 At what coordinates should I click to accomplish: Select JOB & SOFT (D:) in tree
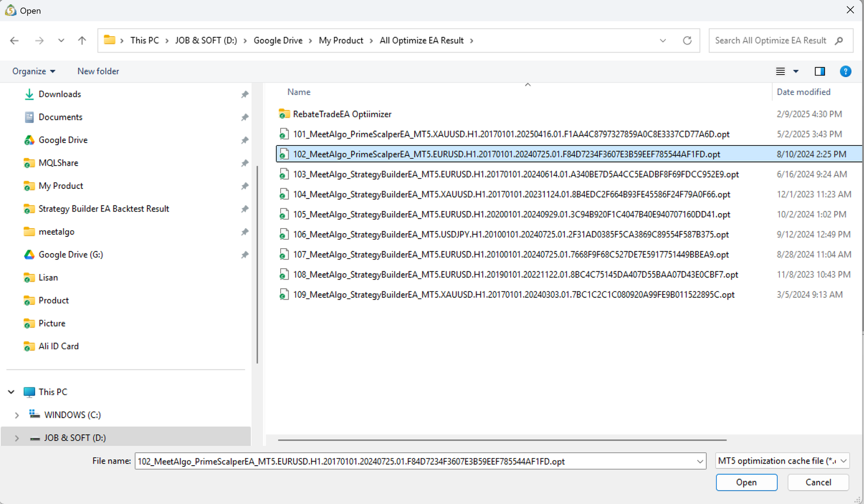pos(75,438)
